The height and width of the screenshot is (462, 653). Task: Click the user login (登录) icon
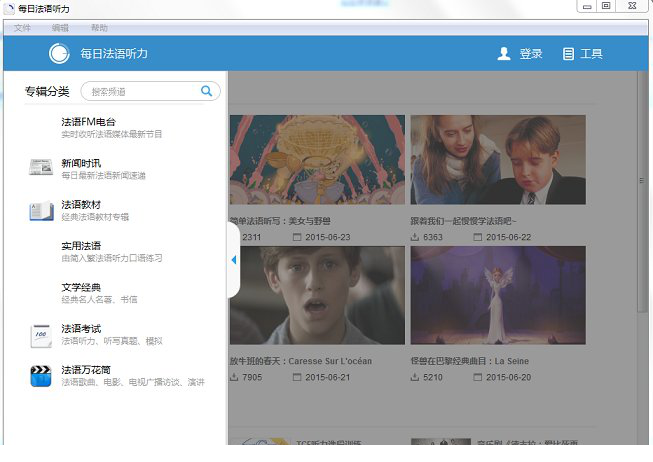click(504, 54)
